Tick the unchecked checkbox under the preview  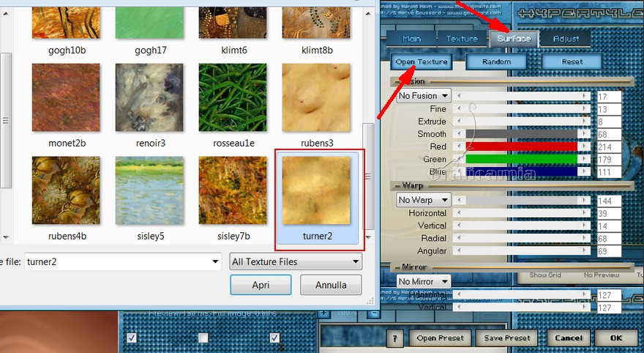point(203,338)
